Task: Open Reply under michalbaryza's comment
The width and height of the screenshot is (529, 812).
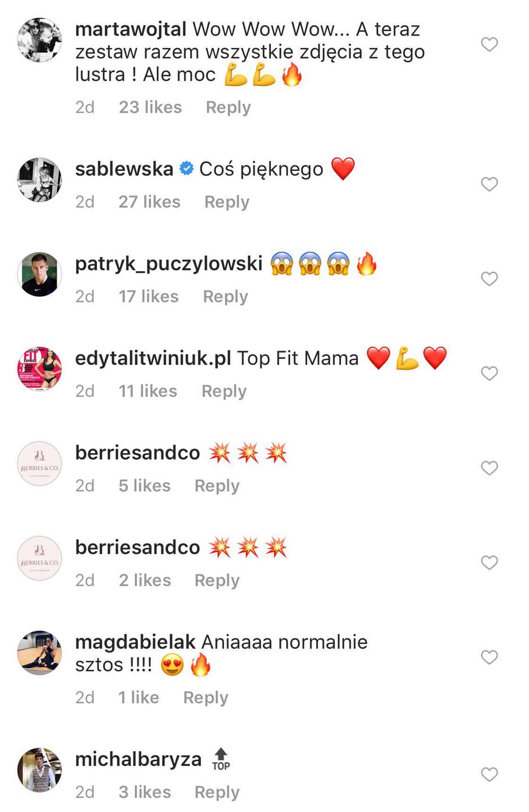Action: [216, 792]
